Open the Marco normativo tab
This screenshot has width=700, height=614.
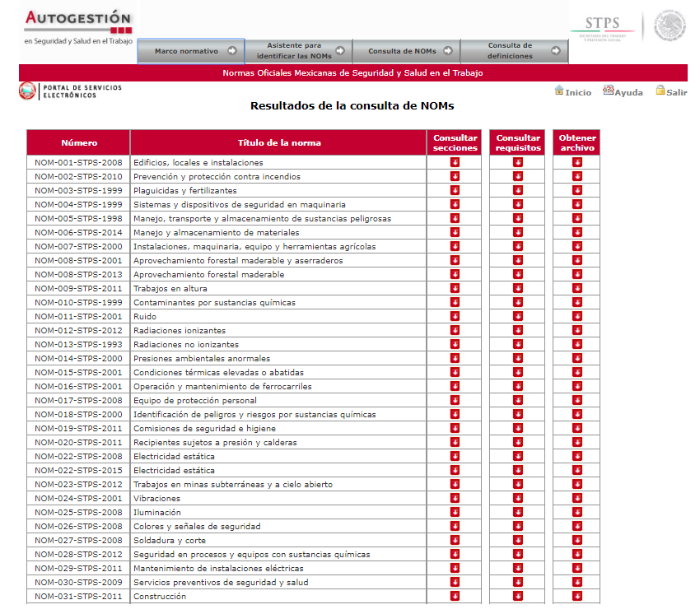click(x=191, y=51)
